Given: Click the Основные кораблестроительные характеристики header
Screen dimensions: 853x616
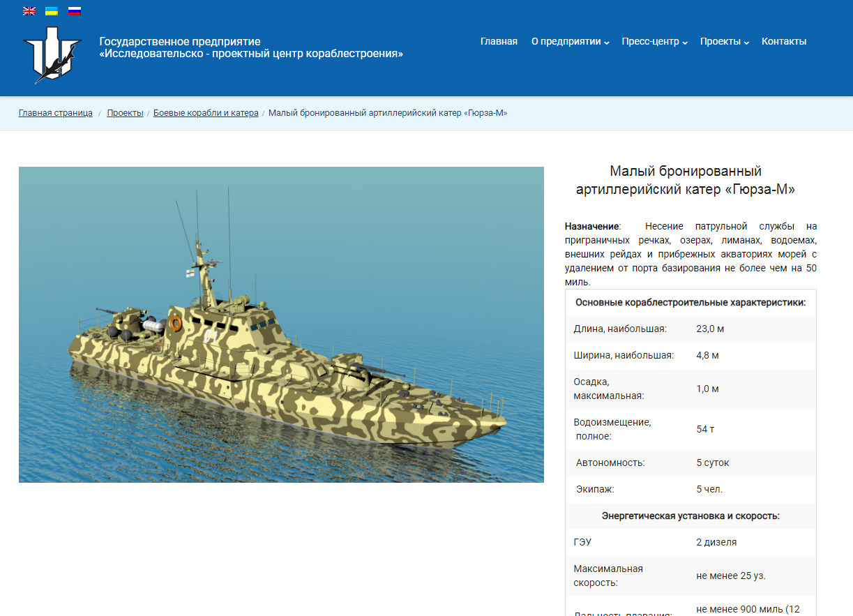Looking at the screenshot, I should 690,302.
